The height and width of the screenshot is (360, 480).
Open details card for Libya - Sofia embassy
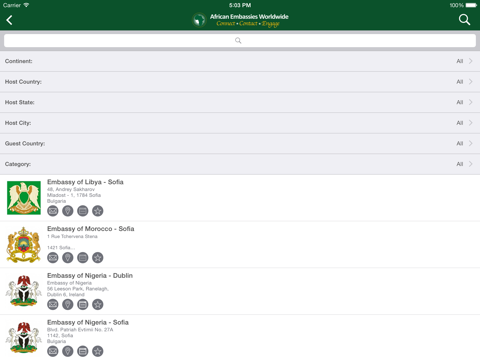point(83,211)
